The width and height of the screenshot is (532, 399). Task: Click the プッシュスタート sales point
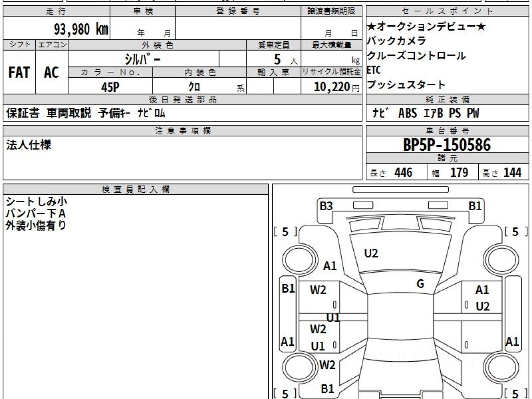pyautogui.click(x=406, y=85)
